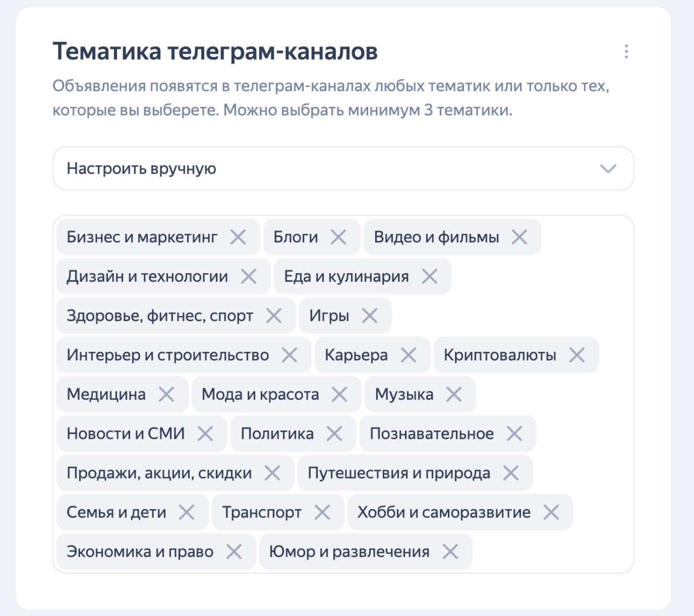Click the 'Познавательное' tag label
This screenshot has width=694, height=616.
(432, 434)
